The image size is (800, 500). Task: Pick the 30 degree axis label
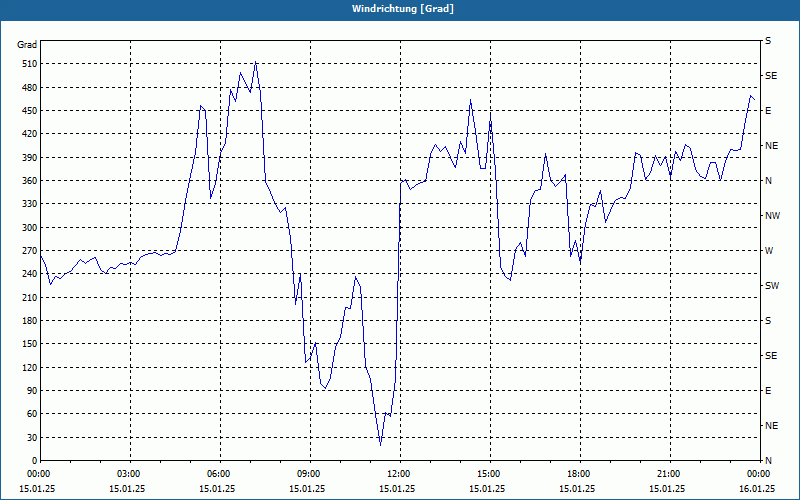32,437
